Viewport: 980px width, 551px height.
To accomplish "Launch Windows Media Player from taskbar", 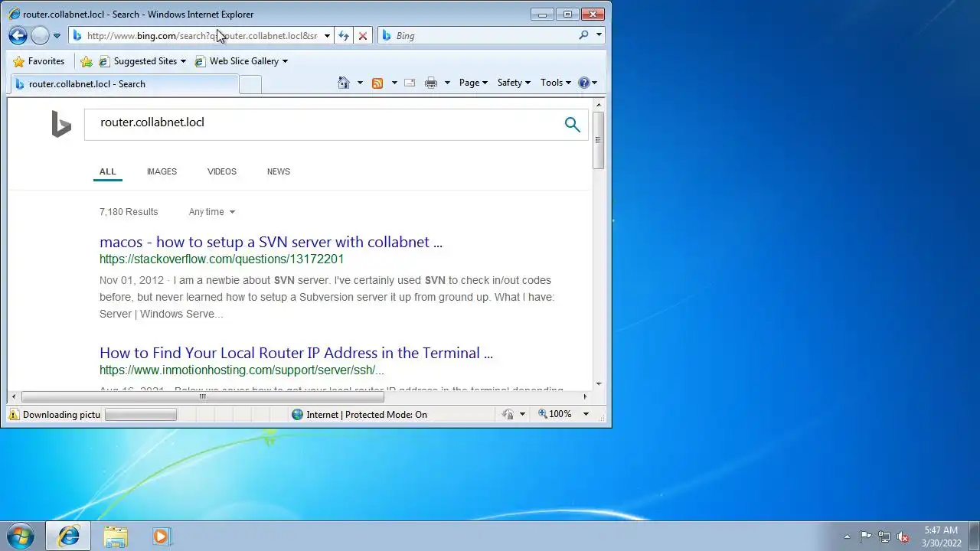I will click(162, 536).
